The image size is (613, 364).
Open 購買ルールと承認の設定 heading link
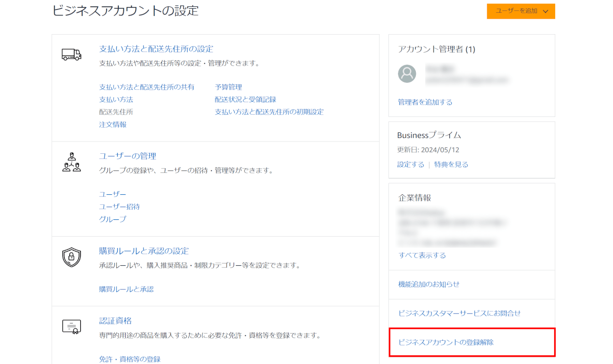point(144,251)
